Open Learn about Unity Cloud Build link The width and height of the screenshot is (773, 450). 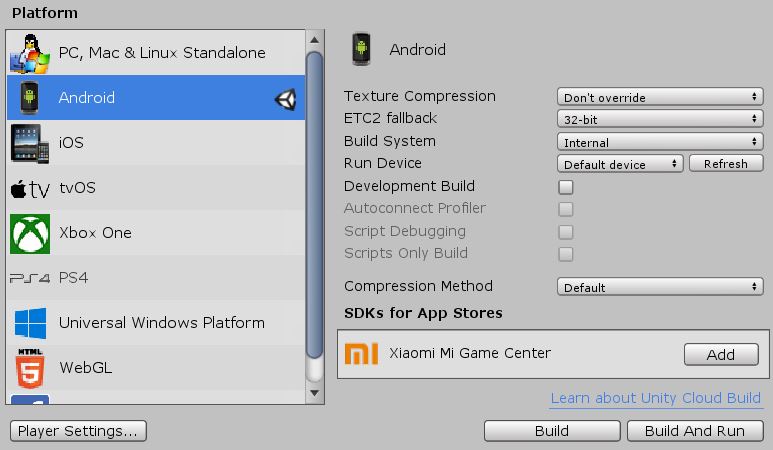coord(656,398)
